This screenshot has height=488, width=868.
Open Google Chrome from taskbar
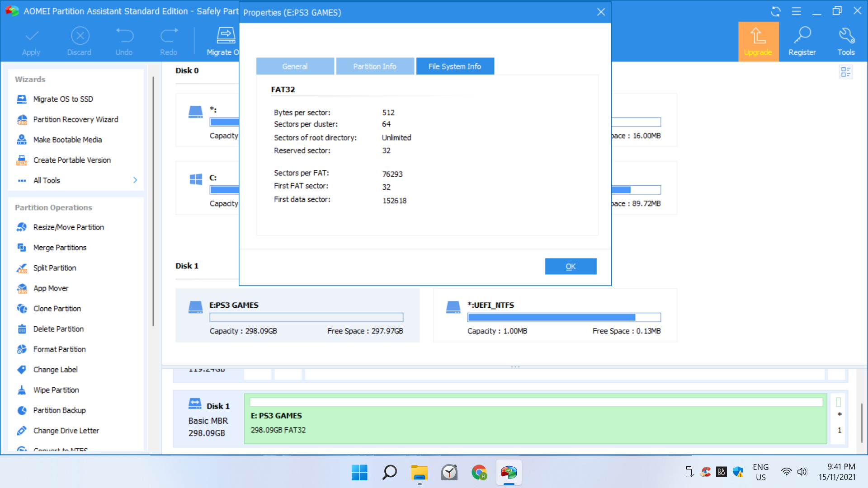click(x=479, y=473)
